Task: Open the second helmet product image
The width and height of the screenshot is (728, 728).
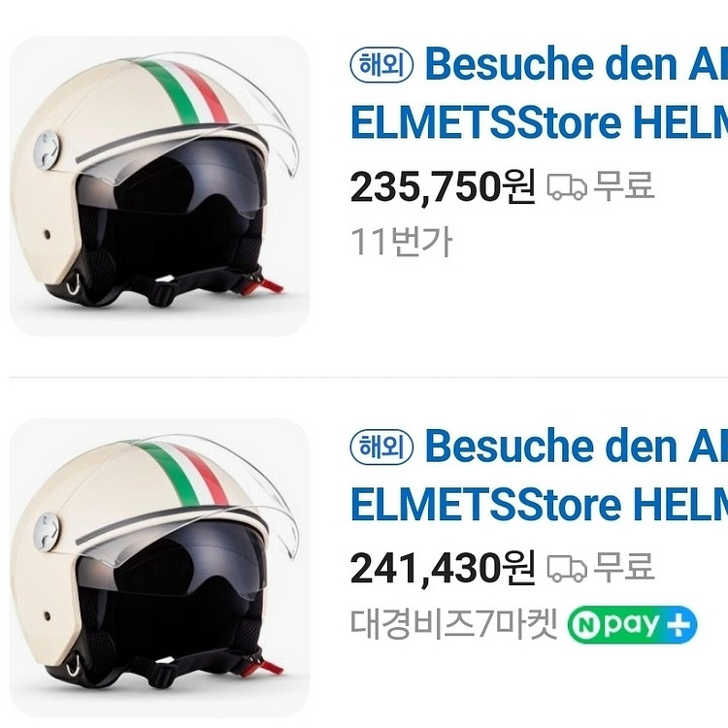Action: pos(159,568)
